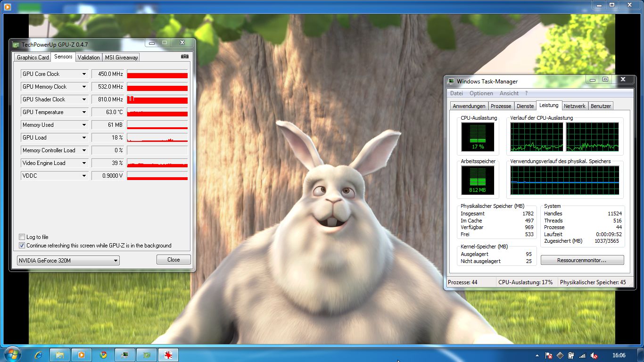Expand the NVIDIA GeForce 320M device selector
This screenshot has width=644, height=362.
[x=68, y=260]
